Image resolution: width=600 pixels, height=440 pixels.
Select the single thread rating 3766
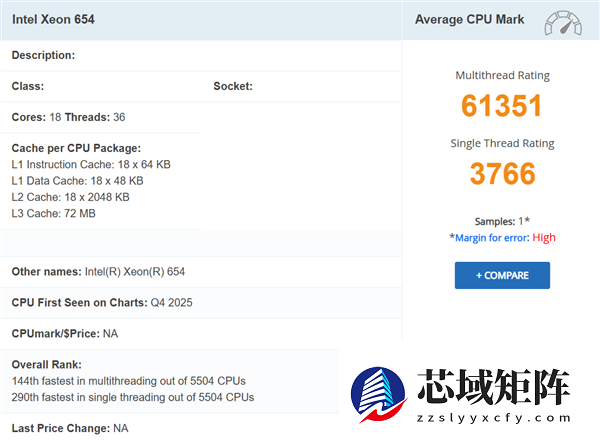point(502,173)
